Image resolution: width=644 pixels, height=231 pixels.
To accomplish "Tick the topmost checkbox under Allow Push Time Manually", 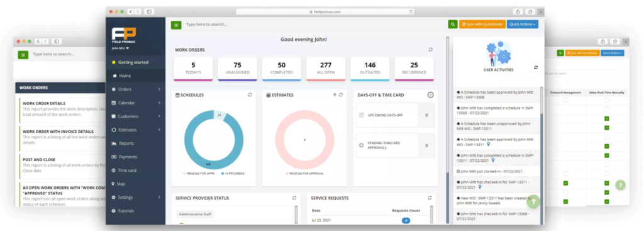I will (x=607, y=100).
